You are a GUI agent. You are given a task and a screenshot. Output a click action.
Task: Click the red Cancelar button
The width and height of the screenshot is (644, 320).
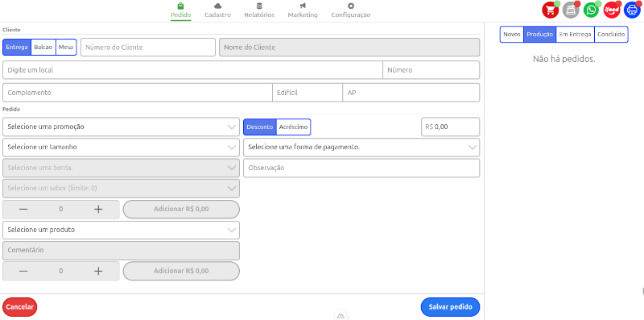19,307
